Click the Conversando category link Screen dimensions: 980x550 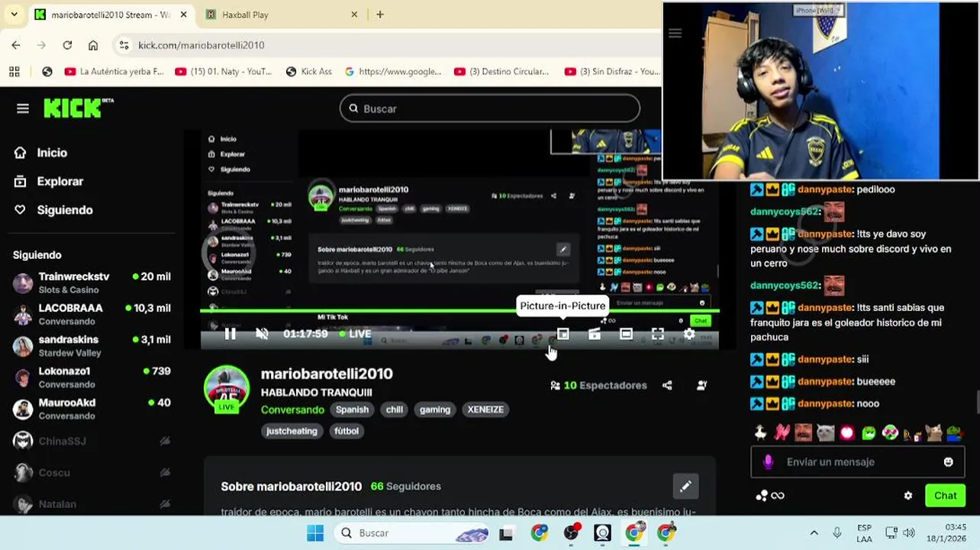(292, 409)
